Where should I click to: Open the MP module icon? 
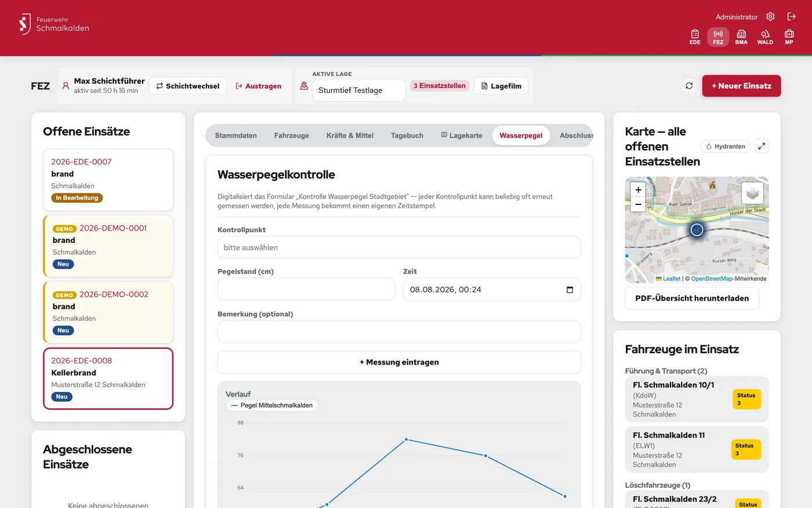pos(789,37)
